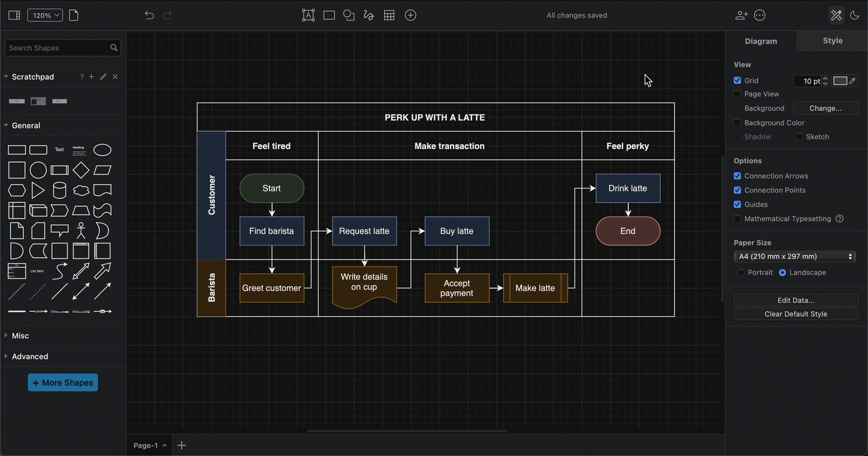Uncheck the Grid checkbox
The width and height of the screenshot is (868, 456).
click(737, 80)
